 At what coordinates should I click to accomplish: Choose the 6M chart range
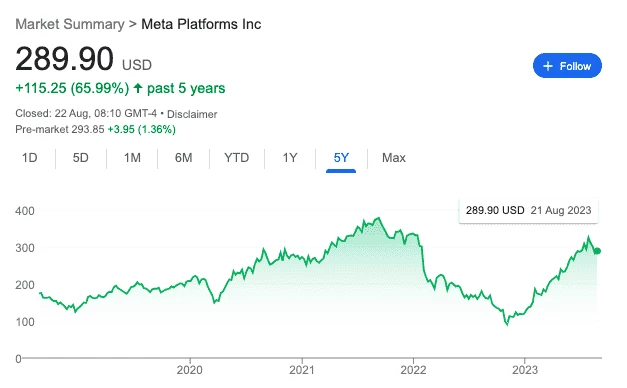184,158
